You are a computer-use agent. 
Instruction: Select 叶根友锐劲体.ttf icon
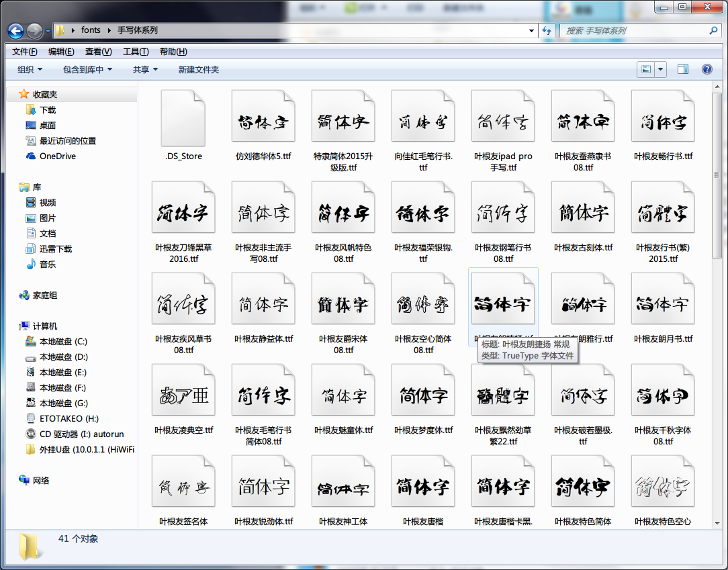(263, 481)
